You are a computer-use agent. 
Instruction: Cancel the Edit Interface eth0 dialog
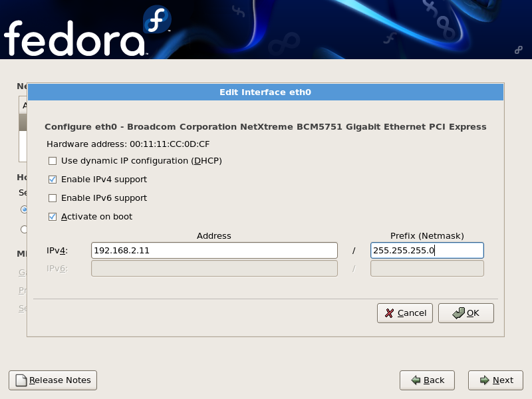click(x=405, y=313)
